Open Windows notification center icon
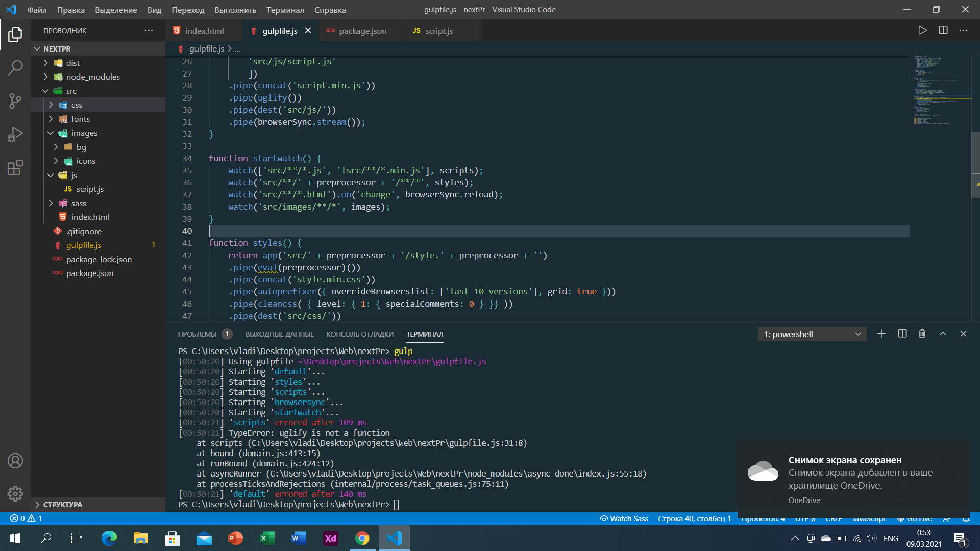The width and height of the screenshot is (980, 551). [x=960, y=538]
